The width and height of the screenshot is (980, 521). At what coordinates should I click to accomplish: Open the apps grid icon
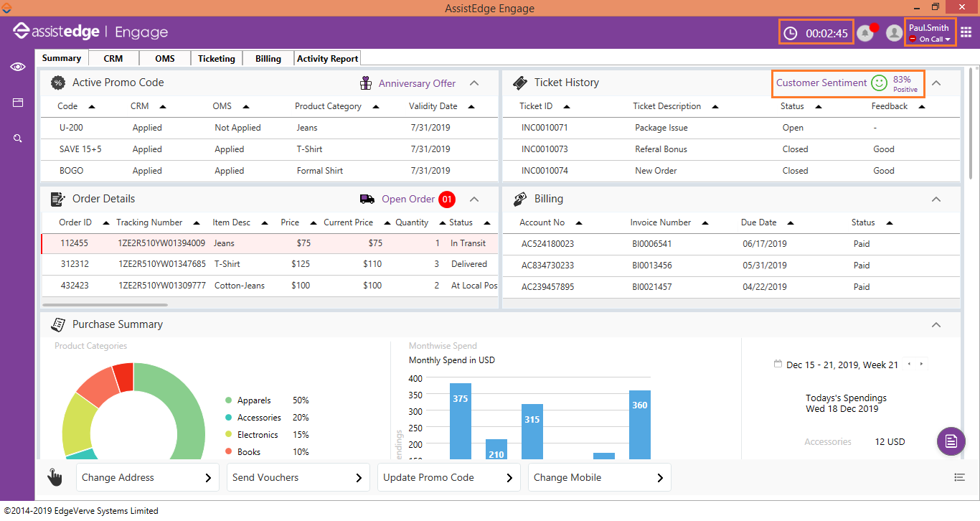point(966,33)
